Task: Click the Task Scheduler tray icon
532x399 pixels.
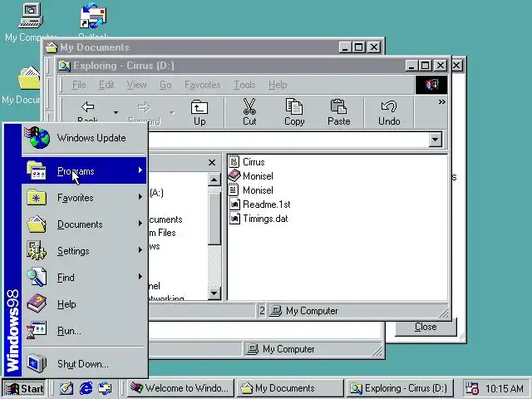Action: tap(471, 388)
